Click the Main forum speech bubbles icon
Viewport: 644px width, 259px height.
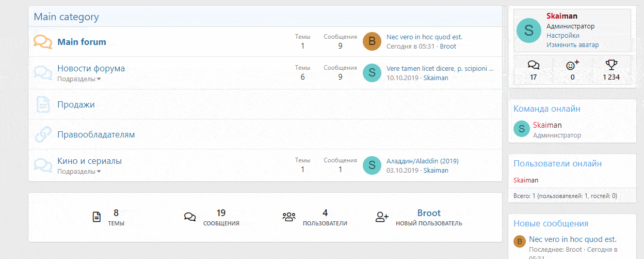click(x=43, y=42)
